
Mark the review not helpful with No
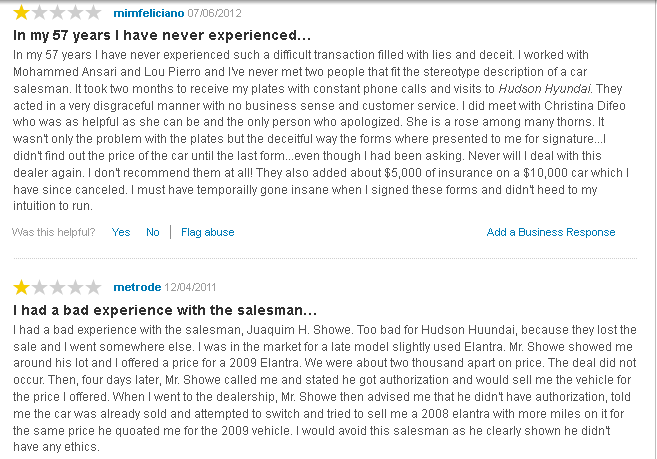153,232
